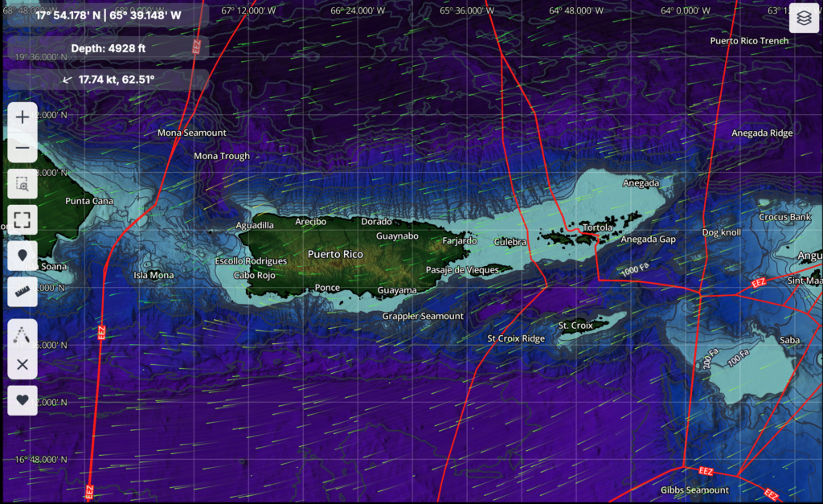Click the Puerto Rico Trench label
This screenshot has height=504, width=823.
coord(749,41)
